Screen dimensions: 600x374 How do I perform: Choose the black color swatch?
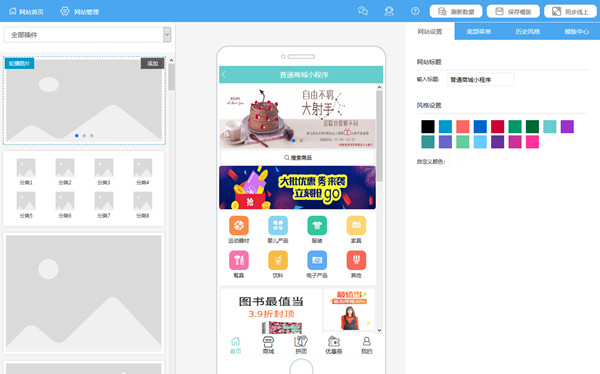428,126
